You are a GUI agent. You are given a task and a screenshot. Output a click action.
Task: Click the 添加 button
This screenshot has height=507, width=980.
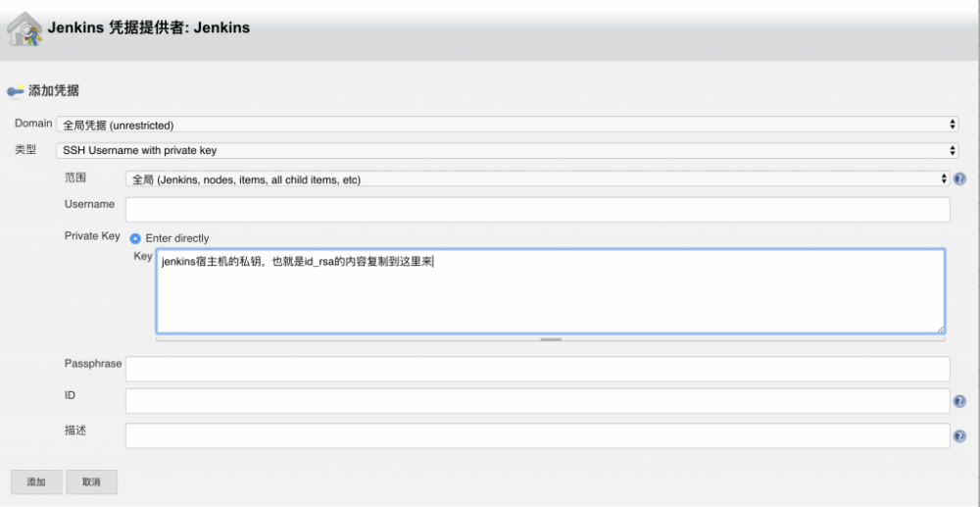(36, 482)
